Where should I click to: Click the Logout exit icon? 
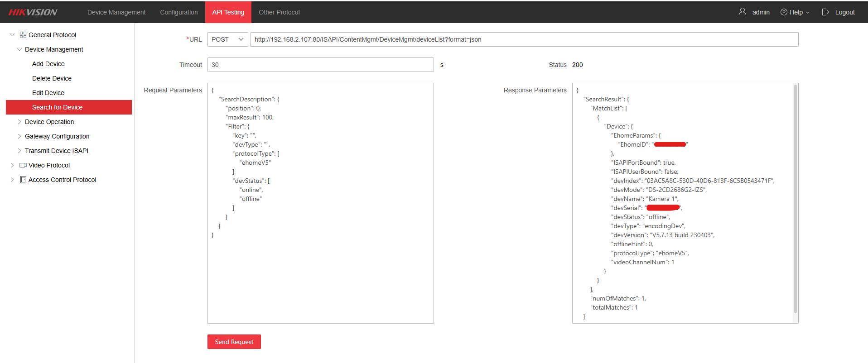(825, 12)
